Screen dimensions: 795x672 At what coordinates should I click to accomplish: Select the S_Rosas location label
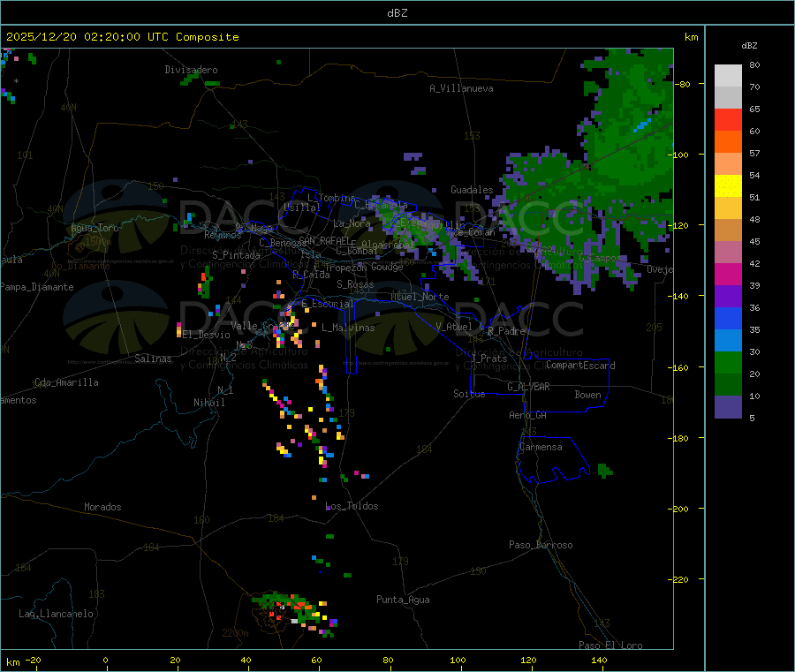355,285
